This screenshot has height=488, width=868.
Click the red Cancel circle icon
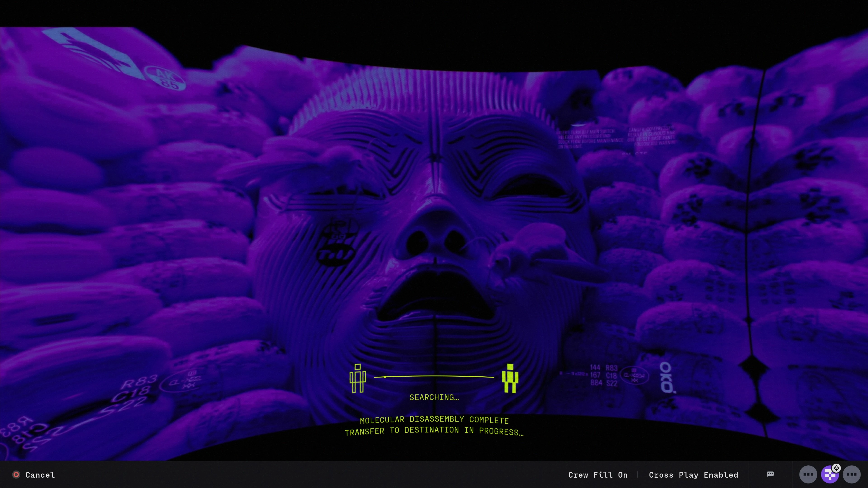pyautogui.click(x=16, y=474)
